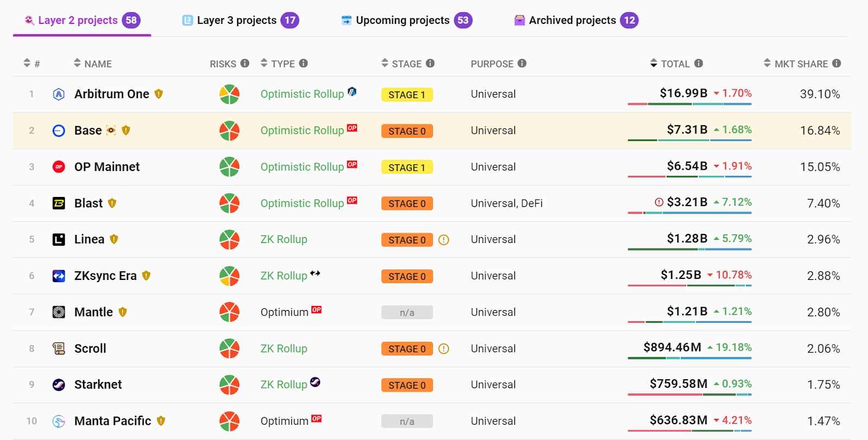
Task: Click the OP Mainnet logo icon
Action: pos(59,167)
